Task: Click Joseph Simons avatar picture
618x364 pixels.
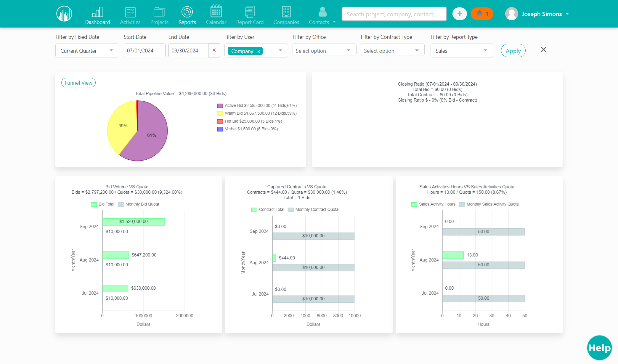Action: tap(512, 14)
